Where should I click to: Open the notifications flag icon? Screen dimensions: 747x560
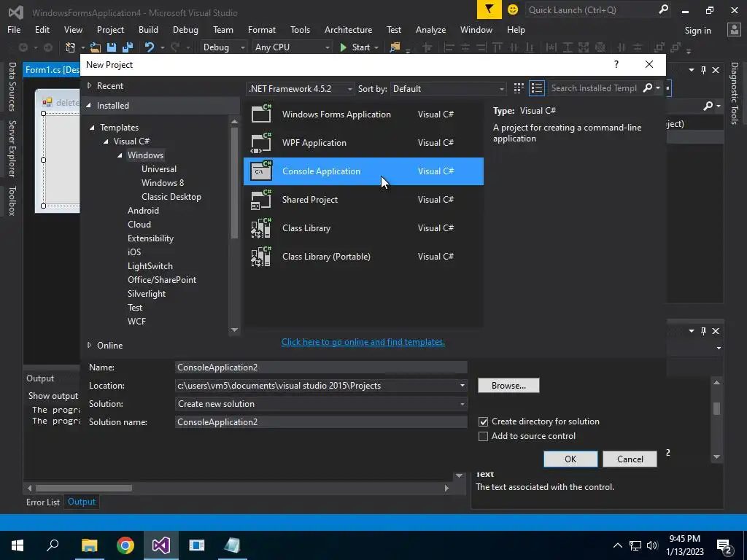489,9
